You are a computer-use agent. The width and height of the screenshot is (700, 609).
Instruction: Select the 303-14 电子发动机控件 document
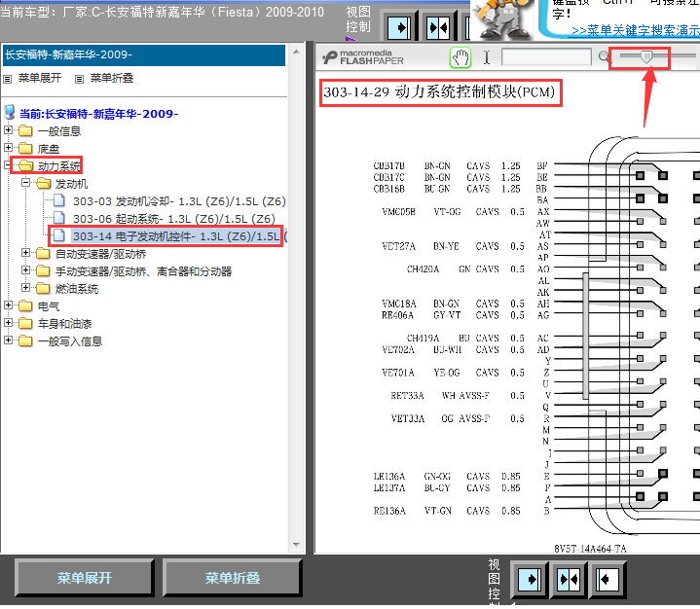pyautogui.click(x=178, y=236)
